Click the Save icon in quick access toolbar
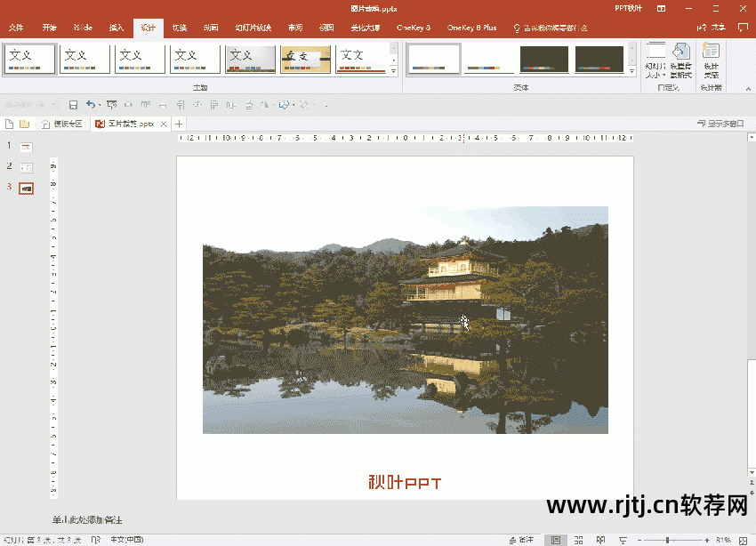 tap(73, 105)
